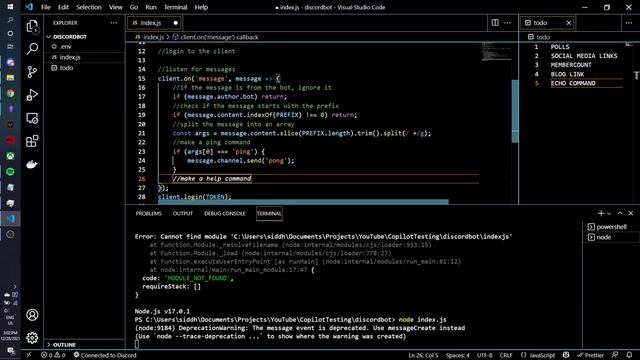Switch to the OUTPUT panel tab
The height and width of the screenshot is (360, 640).
point(182,213)
